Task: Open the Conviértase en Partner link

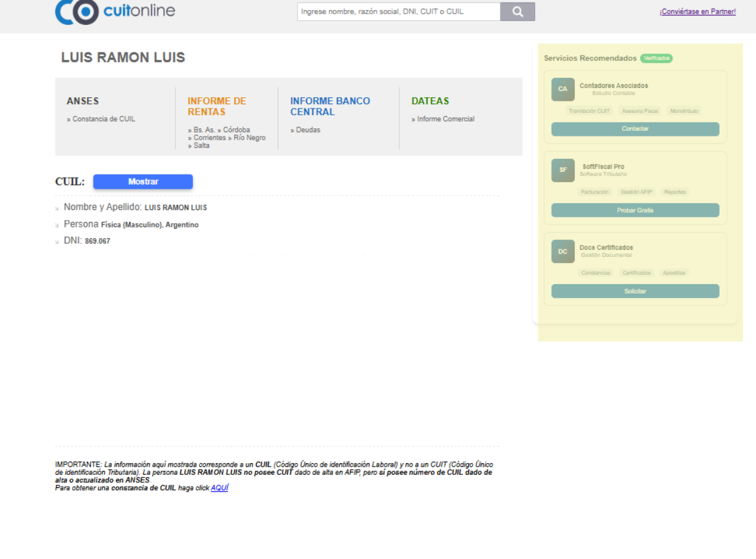Action: pyautogui.click(x=697, y=12)
